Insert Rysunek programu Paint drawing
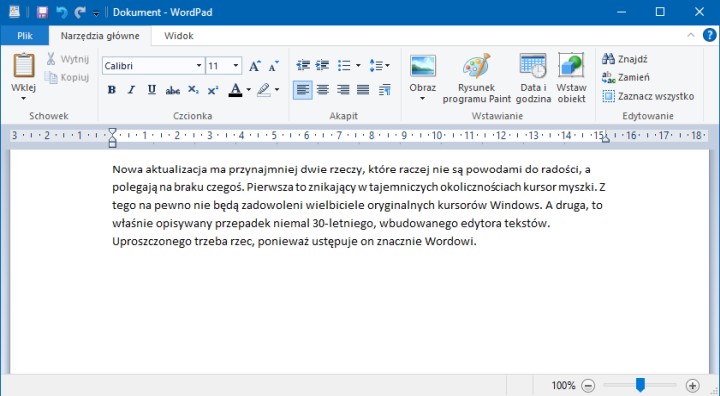This screenshot has width=720, height=396. [477, 78]
